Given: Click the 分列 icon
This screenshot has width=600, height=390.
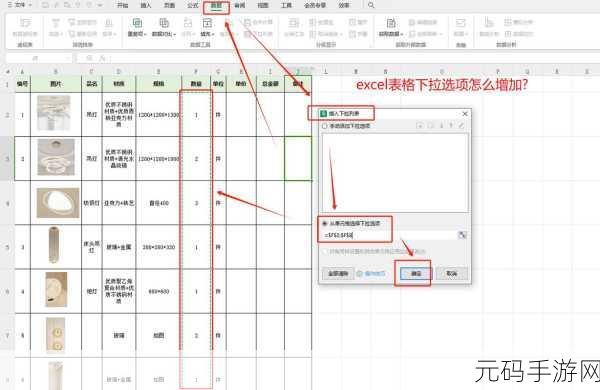Looking at the screenshot, I should coord(188,23).
